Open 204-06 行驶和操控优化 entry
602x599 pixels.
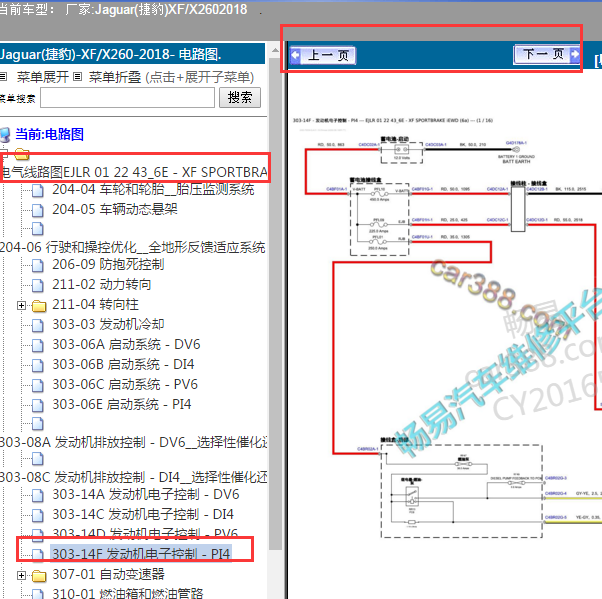pos(132,247)
